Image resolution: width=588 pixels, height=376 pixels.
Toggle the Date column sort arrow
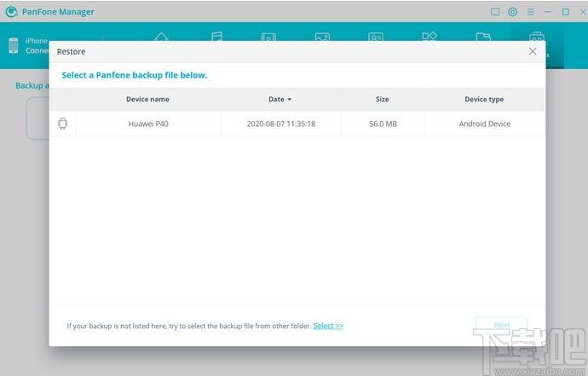[x=289, y=100]
